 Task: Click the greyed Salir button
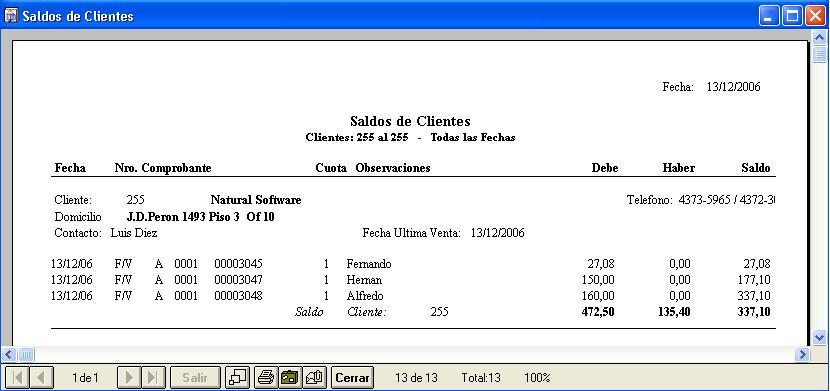(x=195, y=378)
